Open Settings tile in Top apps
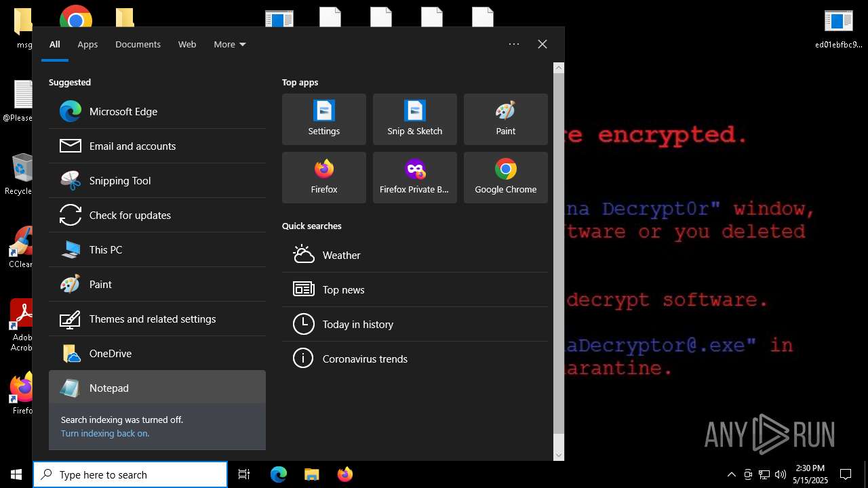This screenshot has width=868, height=488. click(x=324, y=119)
